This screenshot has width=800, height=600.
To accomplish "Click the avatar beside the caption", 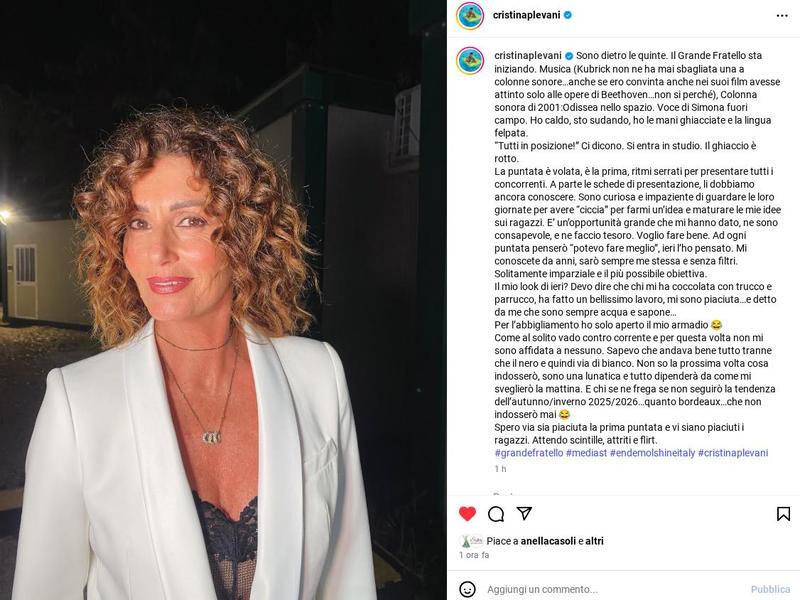I will pyautogui.click(x=470, y=61).
